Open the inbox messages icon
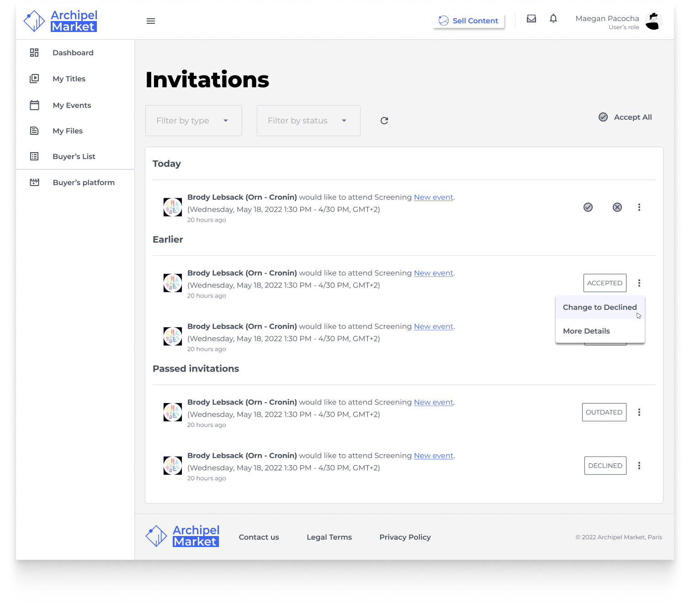Viewport: 690px width, 616px height. (531, 19)
